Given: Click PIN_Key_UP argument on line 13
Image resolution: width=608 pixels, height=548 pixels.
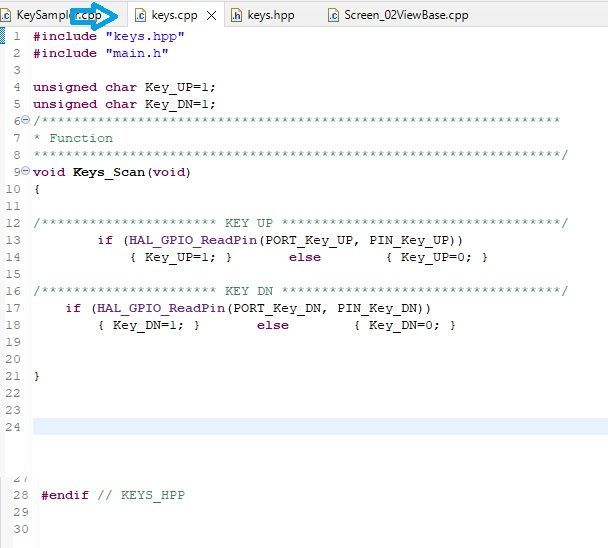Looking at the screenshot, I should tap(409, 240).
